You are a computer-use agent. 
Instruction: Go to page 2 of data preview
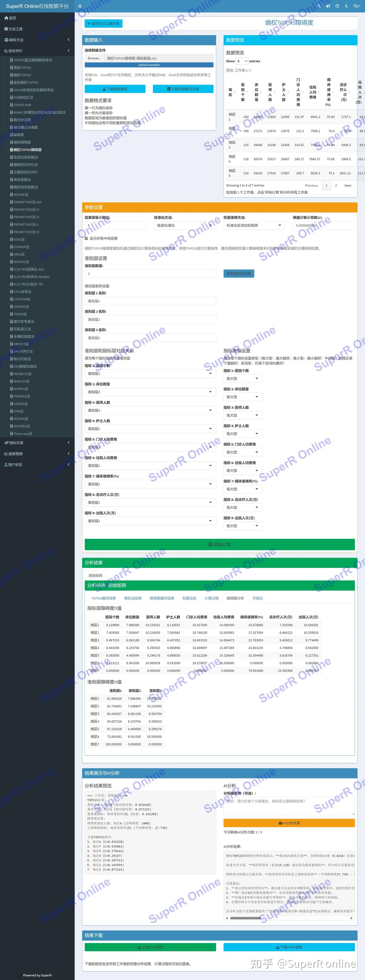pyautogui.click(x=336, y=186)
